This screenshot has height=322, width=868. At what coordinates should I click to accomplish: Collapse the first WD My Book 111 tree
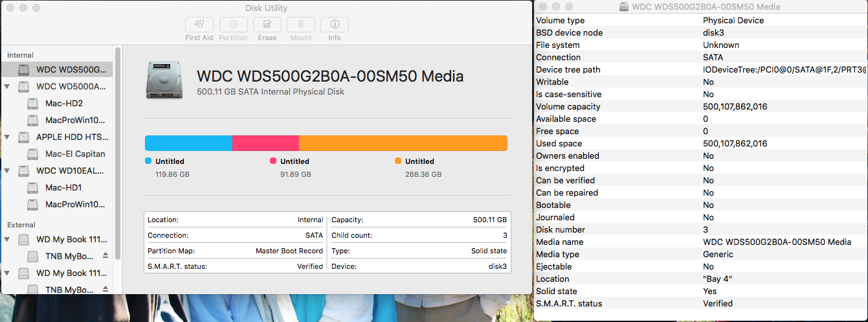pyautogui.click(x=7, y=240)
